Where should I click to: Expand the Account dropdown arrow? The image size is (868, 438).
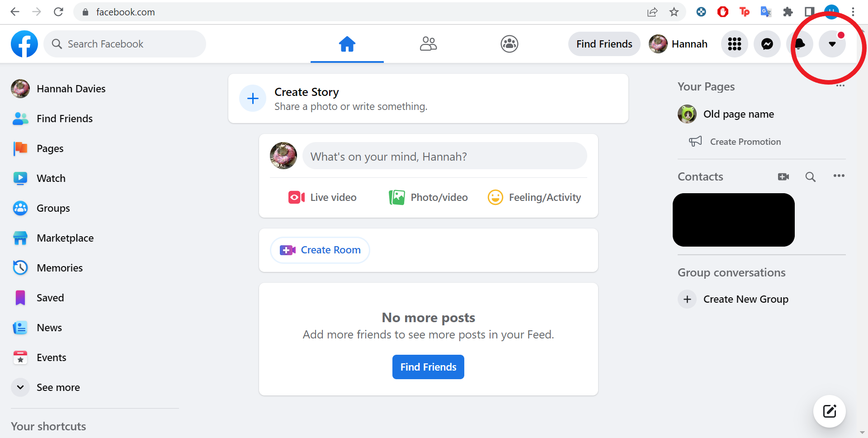coord(832,44)
